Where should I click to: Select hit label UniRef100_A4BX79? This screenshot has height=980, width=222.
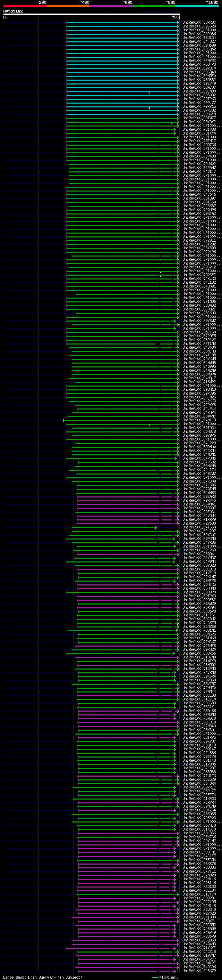click(x=199, y=971)
